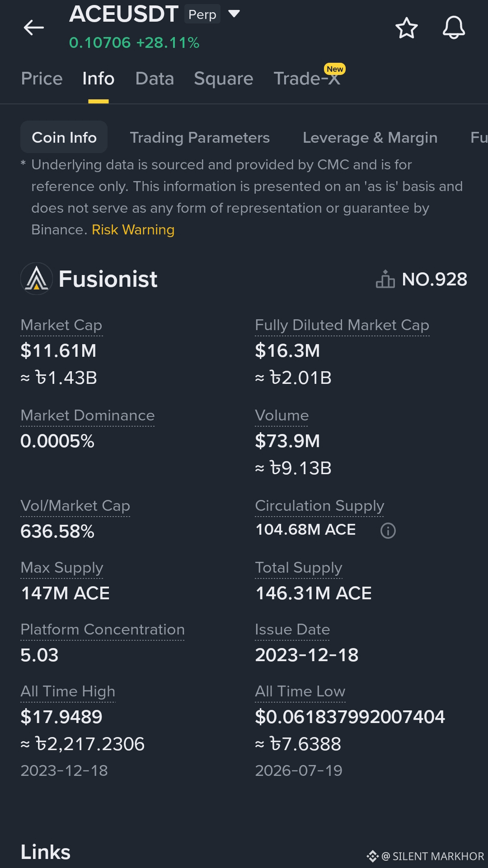
Task: Open price alert bell icon
Action: [x=454, y=28]
